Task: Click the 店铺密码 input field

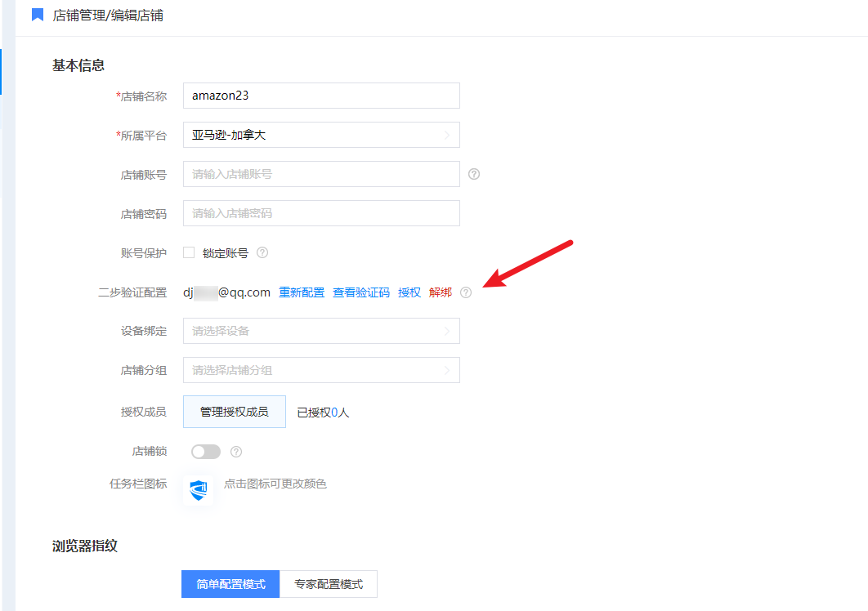Action: (x=321, y=213)
